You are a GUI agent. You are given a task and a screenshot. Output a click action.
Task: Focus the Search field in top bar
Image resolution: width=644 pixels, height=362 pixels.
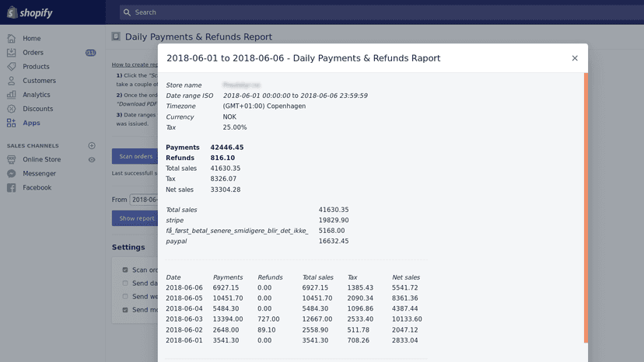point(382,12)
